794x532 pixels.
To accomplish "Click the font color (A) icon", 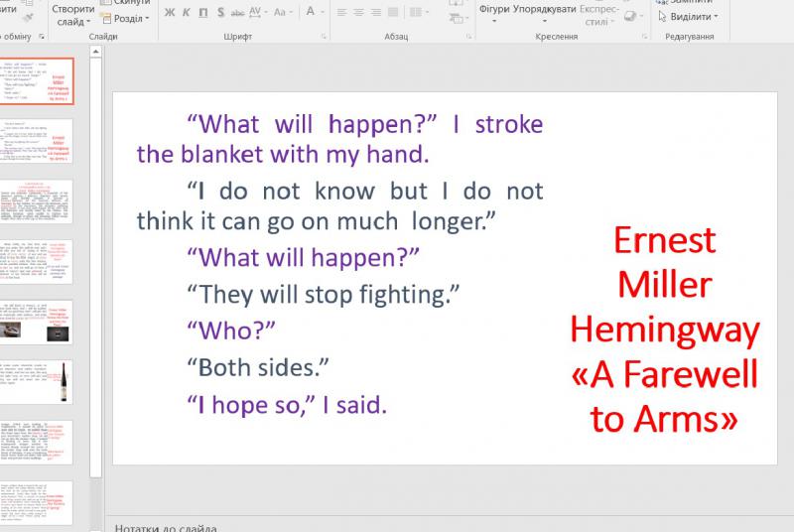I will [x=311, y=12].
